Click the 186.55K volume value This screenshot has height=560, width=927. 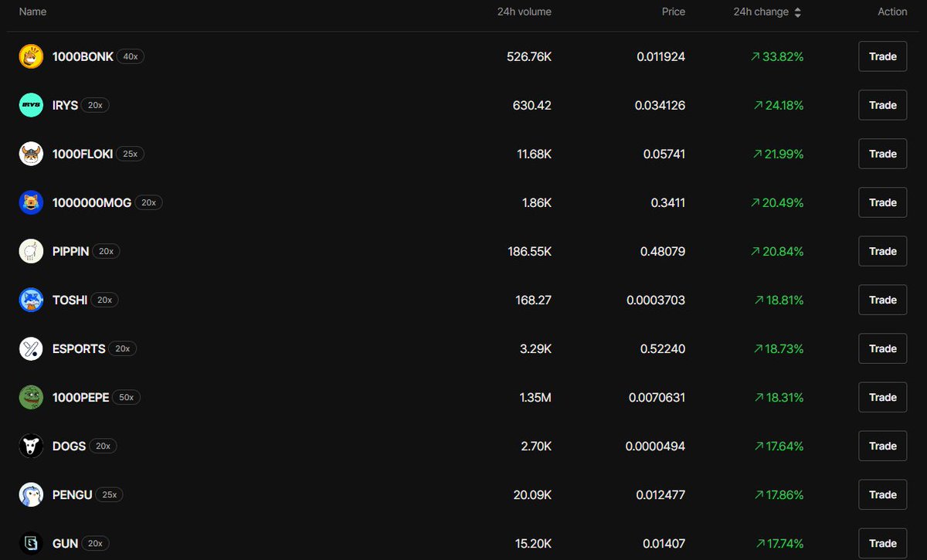click(x=529, y=251)
